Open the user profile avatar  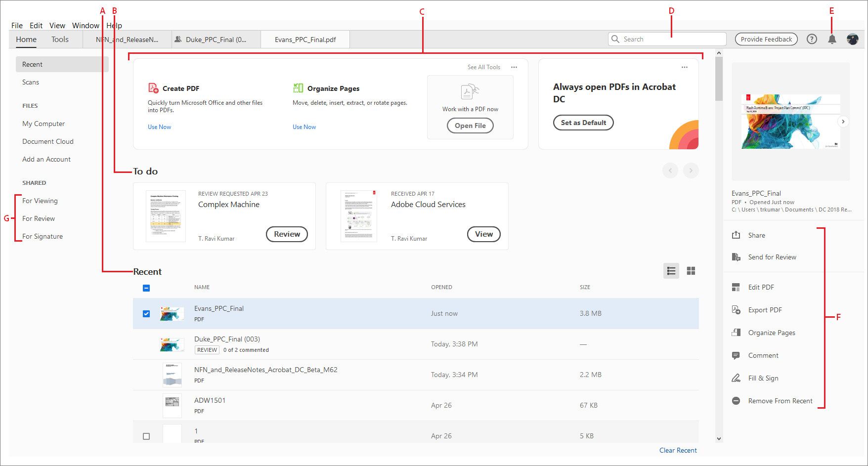click(x=853, y=39)
